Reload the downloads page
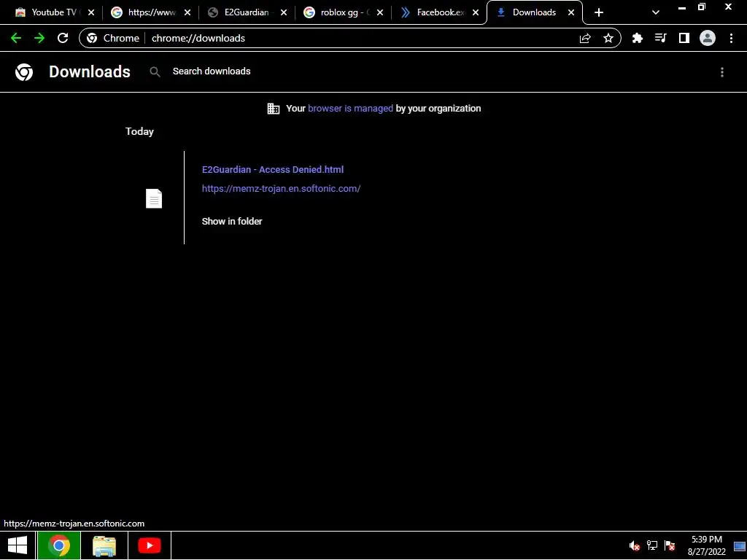747x560 pixels. 63,38
